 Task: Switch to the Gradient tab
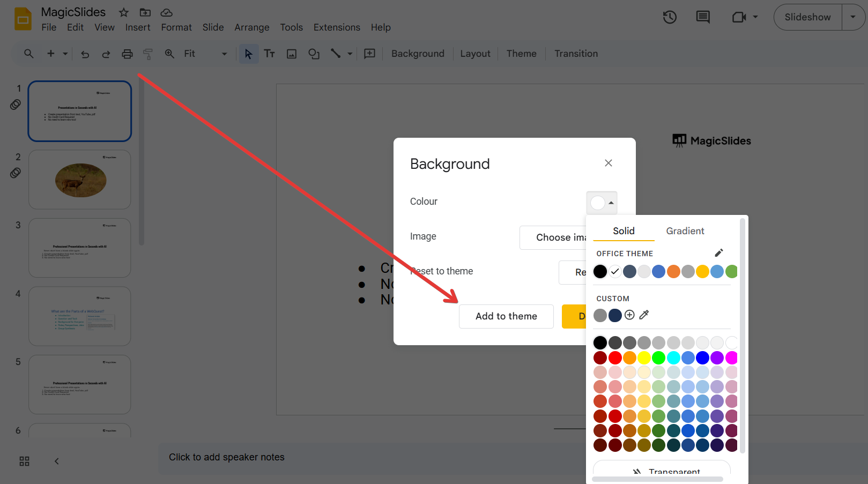(685, 231)
